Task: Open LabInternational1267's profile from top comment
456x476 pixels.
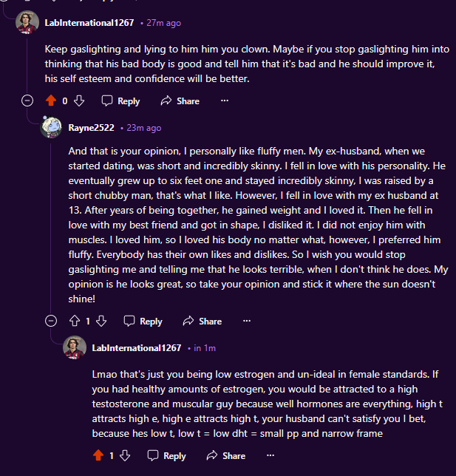Action: [89, 23]
